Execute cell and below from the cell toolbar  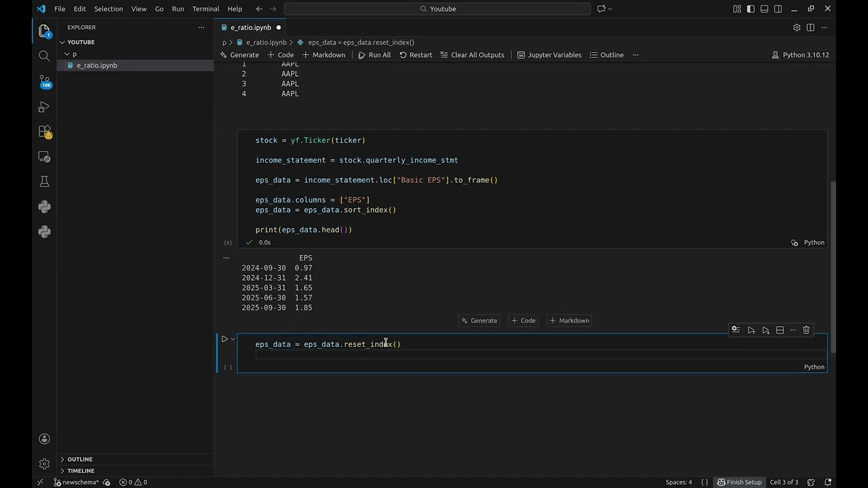[x=766, y=330]
